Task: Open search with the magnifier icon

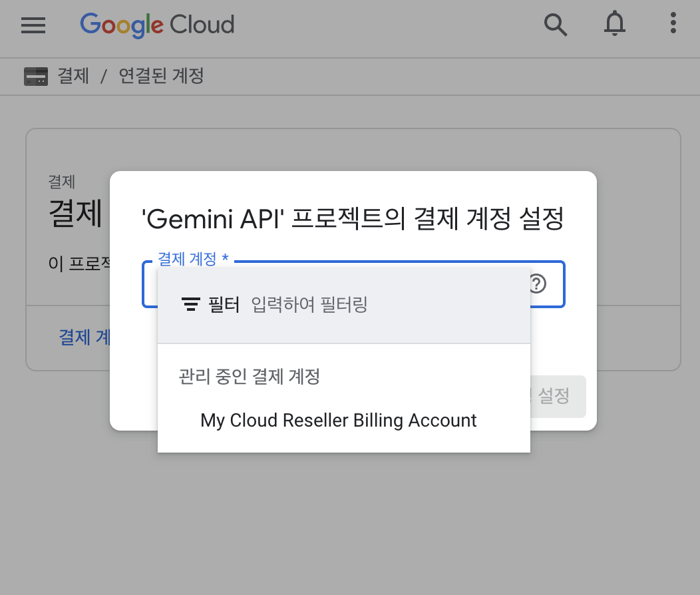Action: [556, 25]
